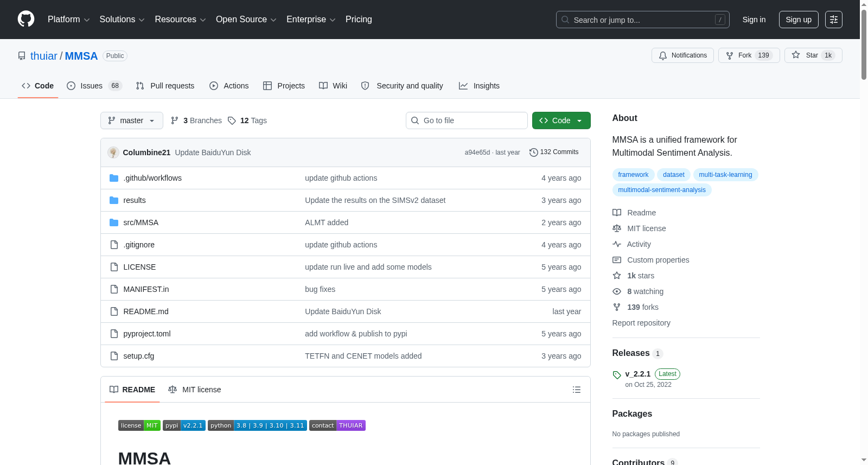Click the scales icon beside MIT license
868x465 pixels.
pos(617,228)
